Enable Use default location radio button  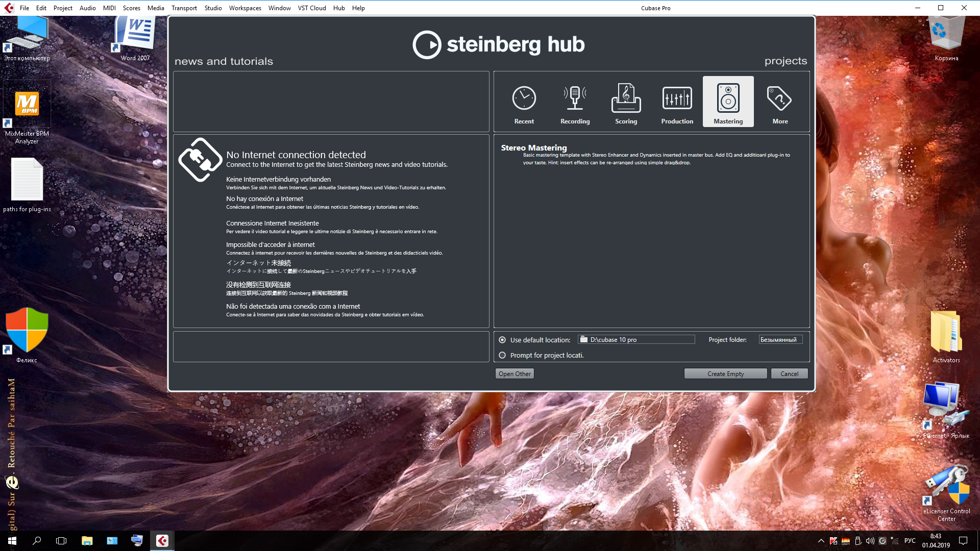pyautogui.click(x=502, y=340)
